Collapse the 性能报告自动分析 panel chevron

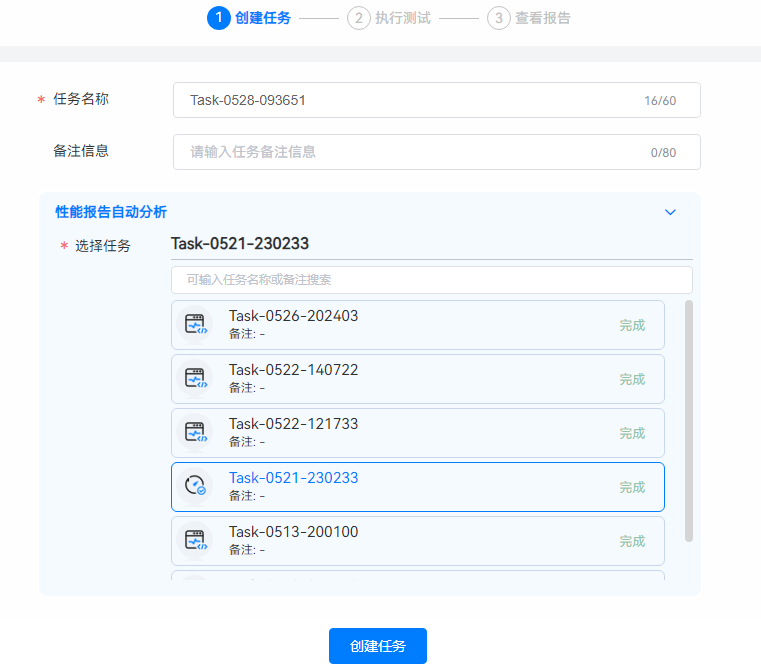(671, 212)
